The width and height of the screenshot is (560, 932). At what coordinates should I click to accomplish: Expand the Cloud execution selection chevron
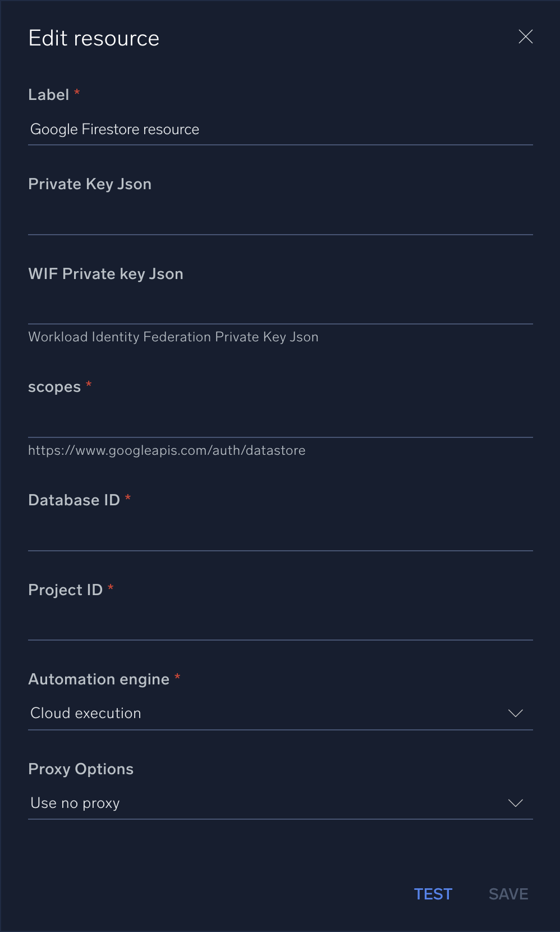click(x=515, y=713)
